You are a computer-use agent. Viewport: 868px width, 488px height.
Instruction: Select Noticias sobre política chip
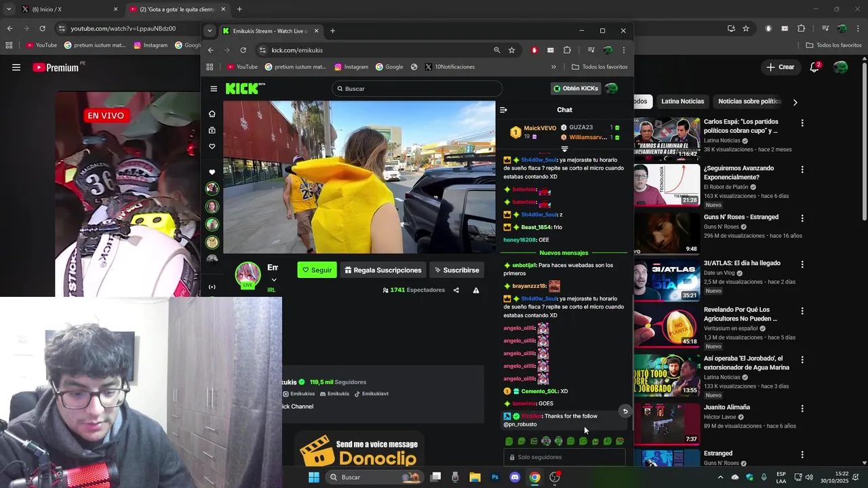[749, 102]
